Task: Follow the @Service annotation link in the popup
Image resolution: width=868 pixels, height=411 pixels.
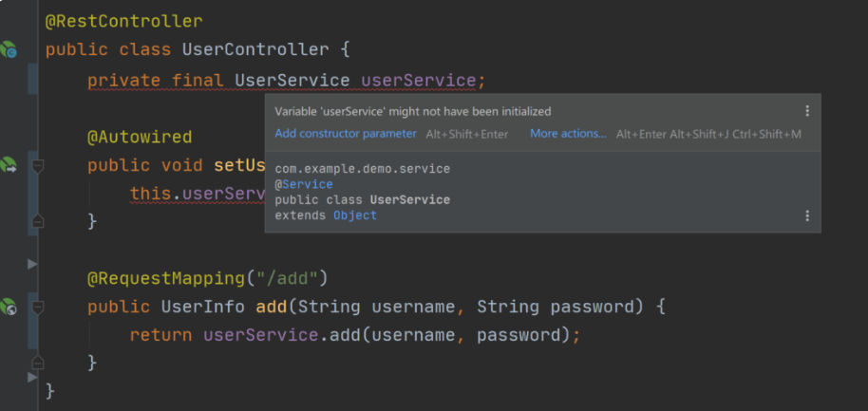Action: pos(304,184)
